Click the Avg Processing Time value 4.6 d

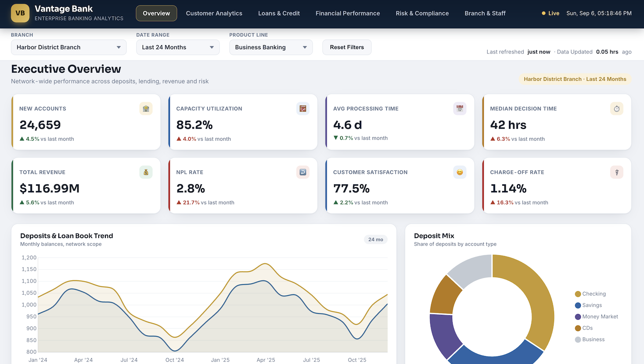point(348,125)
